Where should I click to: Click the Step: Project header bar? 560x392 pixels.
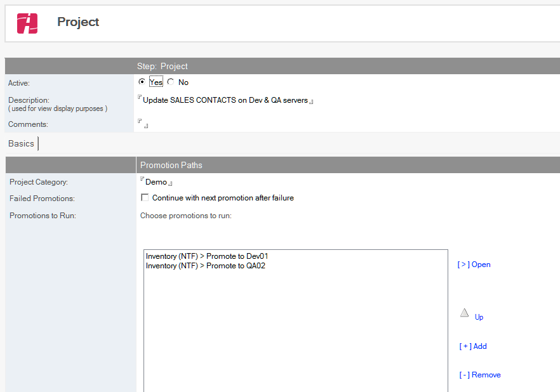282,66
